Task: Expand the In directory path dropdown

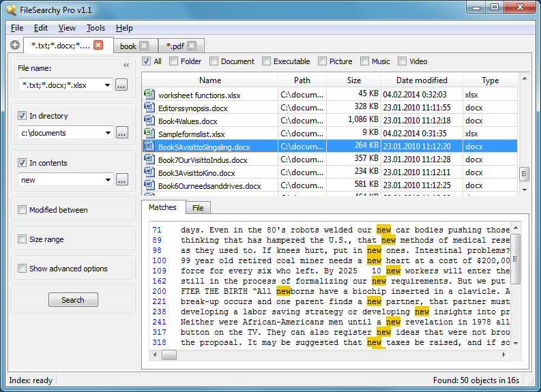Action: [108, 133]
